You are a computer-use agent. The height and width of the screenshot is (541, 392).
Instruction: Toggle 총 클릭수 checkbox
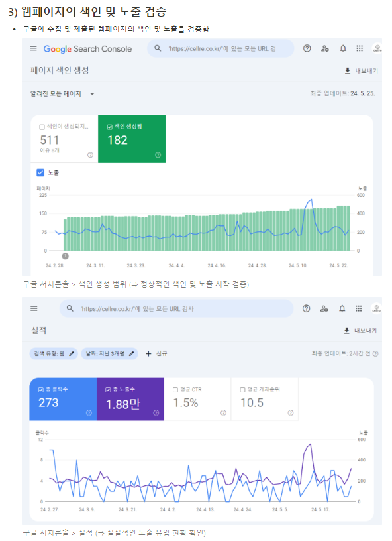pyautogui.click(x=40, y=390)
